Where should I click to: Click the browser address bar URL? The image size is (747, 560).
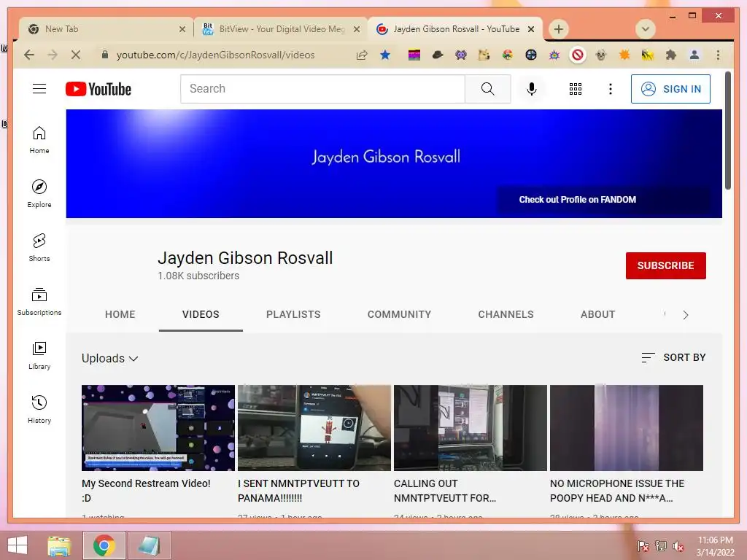tap(215, 55)
